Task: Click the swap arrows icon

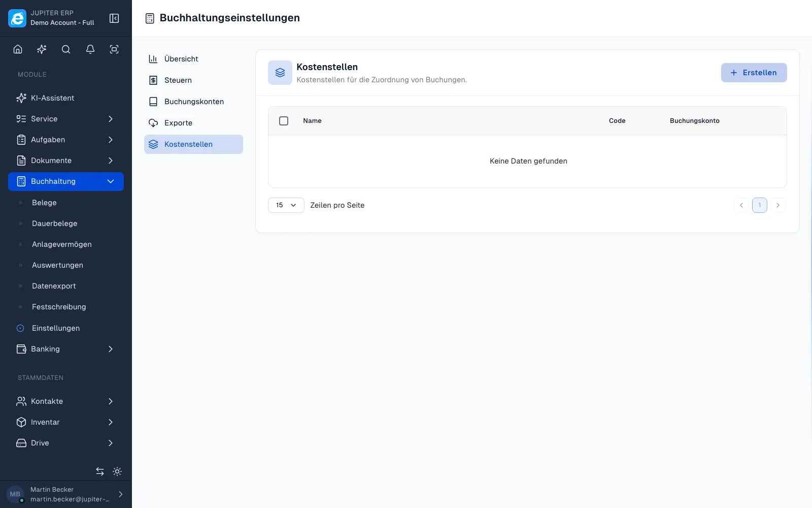Action: coord(100,471)
